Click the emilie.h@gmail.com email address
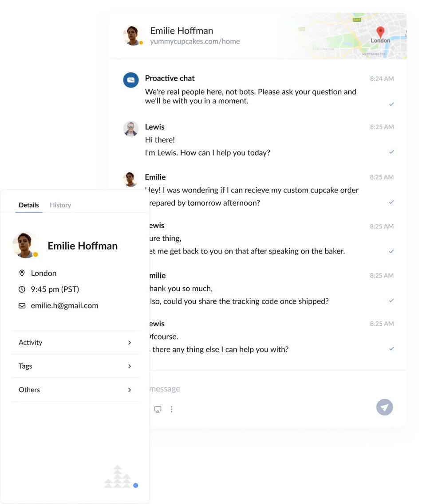The image size is (426, 504). 64,305
